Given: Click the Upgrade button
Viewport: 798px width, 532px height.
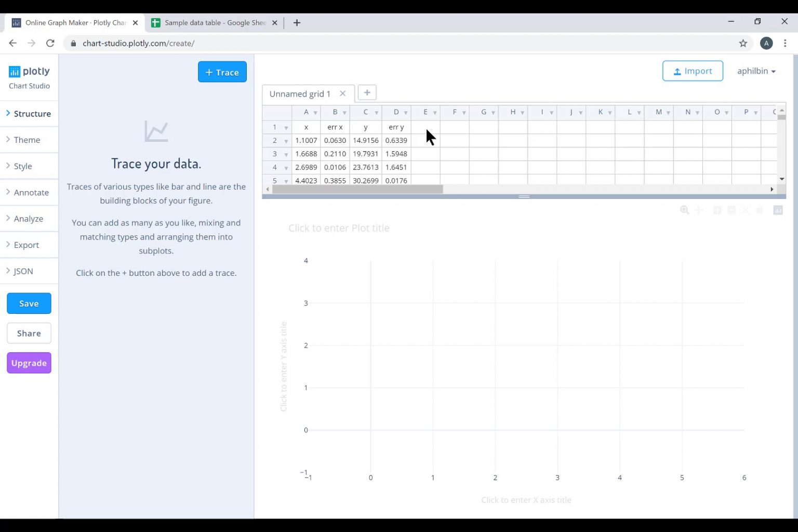Looking at the screenshot, I should [29, 363].
